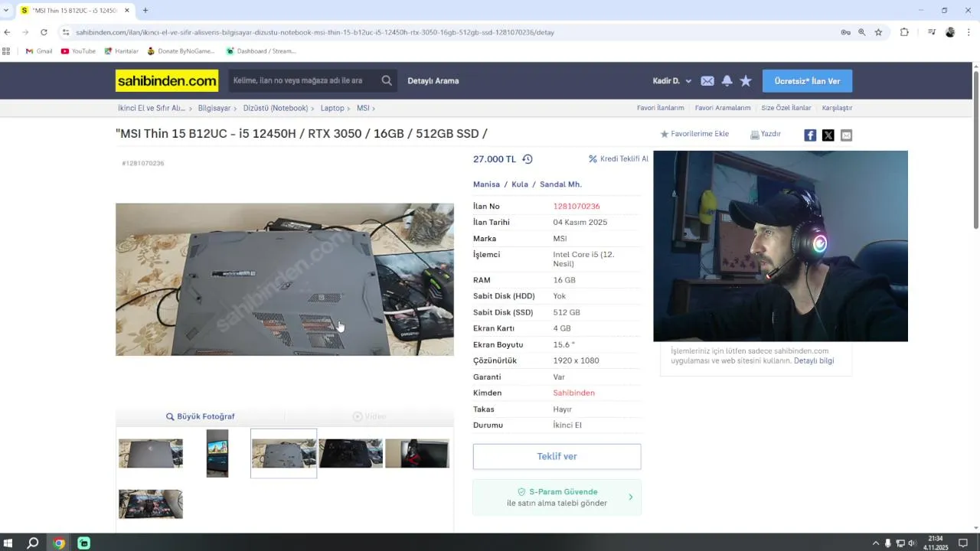Click the favorites star icon in header
980x551 pixels.
(746, 80)
